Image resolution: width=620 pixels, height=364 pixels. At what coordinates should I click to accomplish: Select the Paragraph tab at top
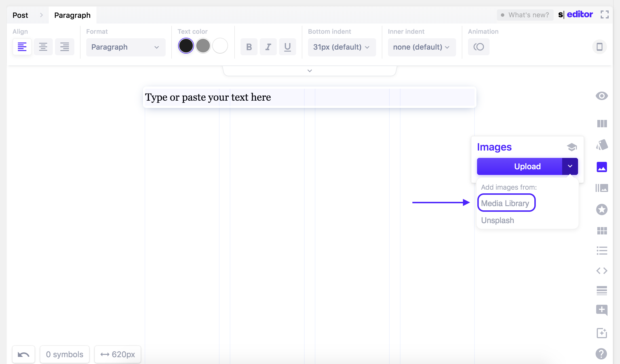(x=72, y=15)
